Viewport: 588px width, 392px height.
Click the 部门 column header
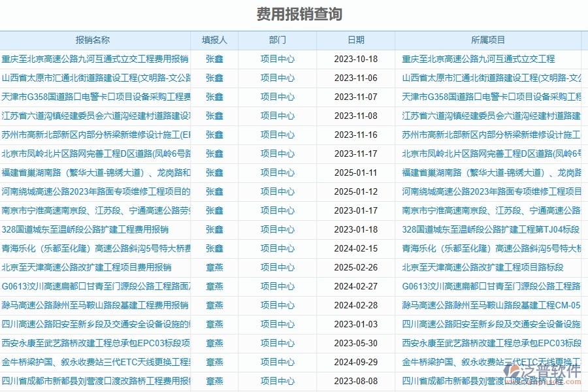pyautogui.click(x=276, y=40)
